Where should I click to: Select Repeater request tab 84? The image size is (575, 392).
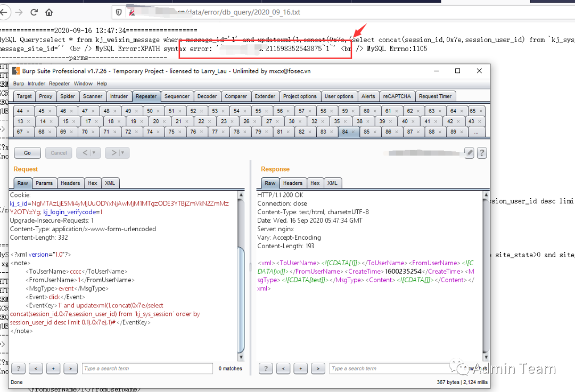pyautogui.click(x=344, y=132)
